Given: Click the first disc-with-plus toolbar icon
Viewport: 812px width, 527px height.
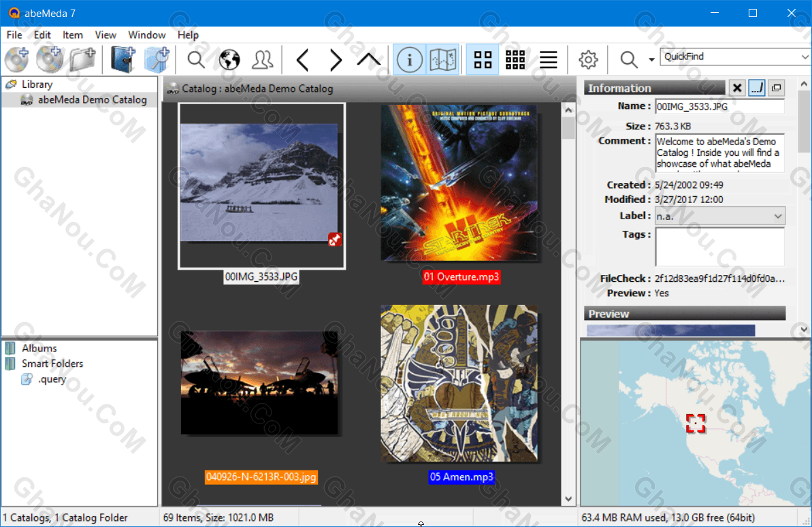Looking at the screenshot, I should [x=16, y=60].
